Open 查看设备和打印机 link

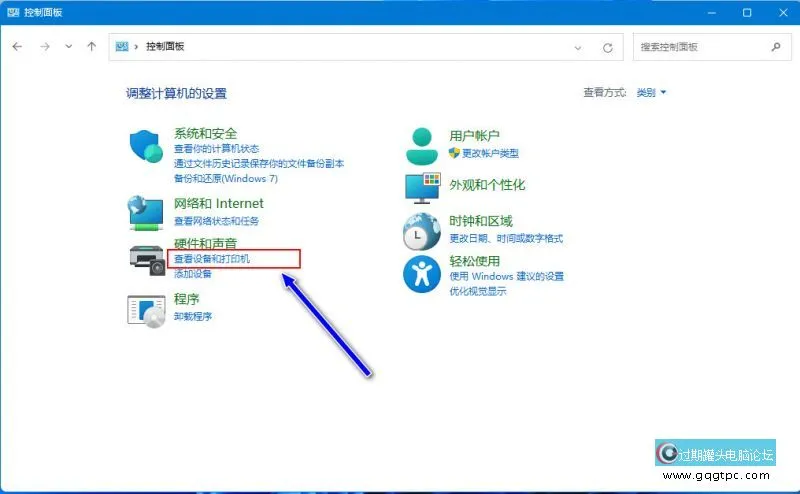point(212,259)
